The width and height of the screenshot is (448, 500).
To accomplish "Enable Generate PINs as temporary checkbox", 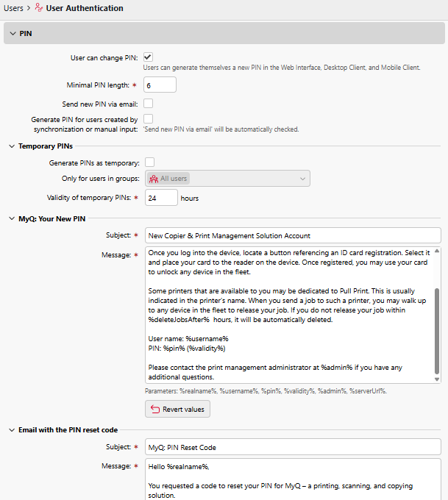I will [x=149, y=162].
